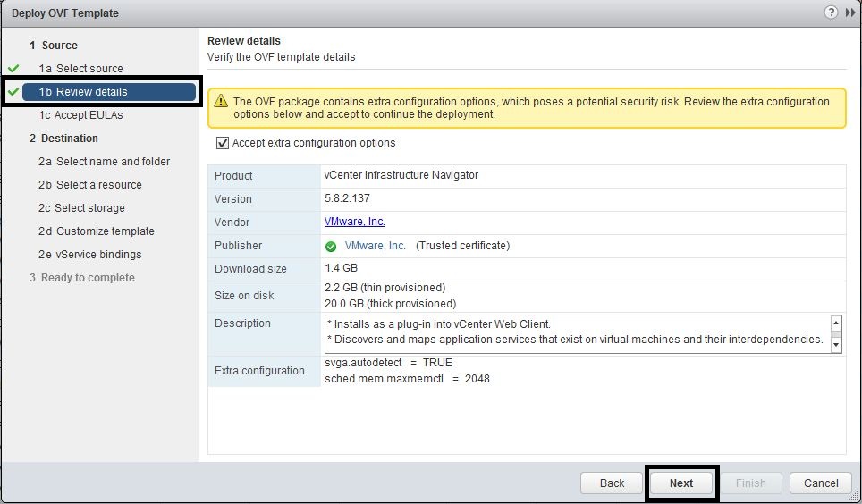The image size is (862, 504).
Task: Open the VMware, Inc. vendor link
Action: [x=354, y=222]
